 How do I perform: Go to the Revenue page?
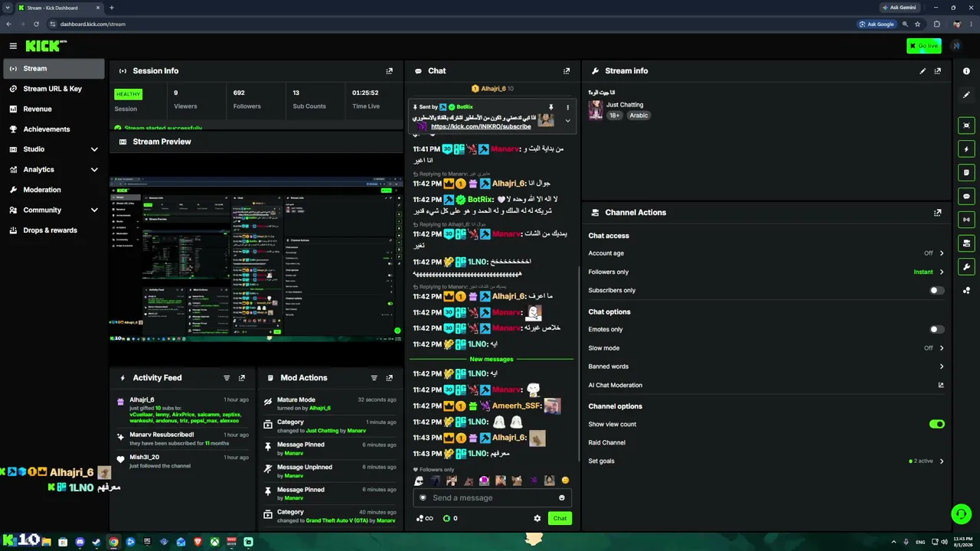click(x=54, y=109)
